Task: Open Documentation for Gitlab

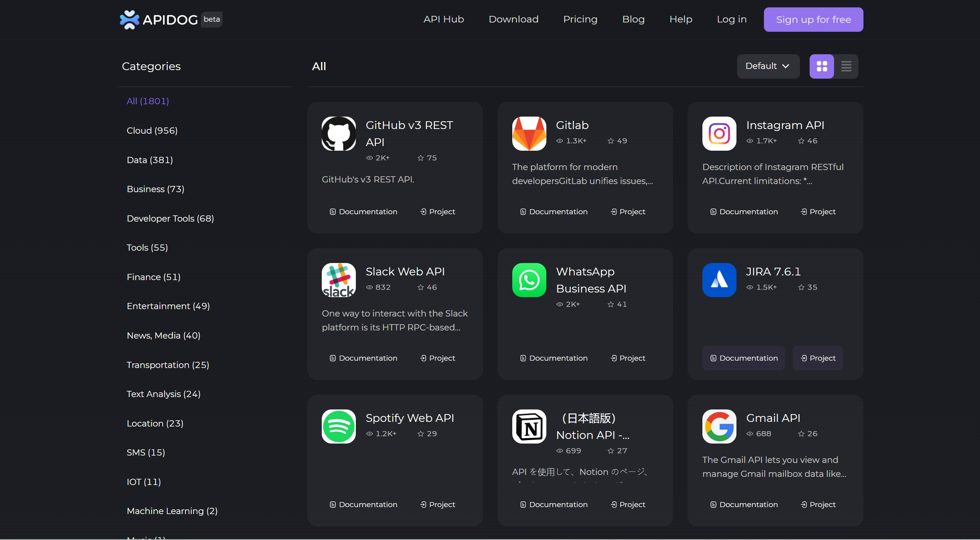Action: pos(554,212)
